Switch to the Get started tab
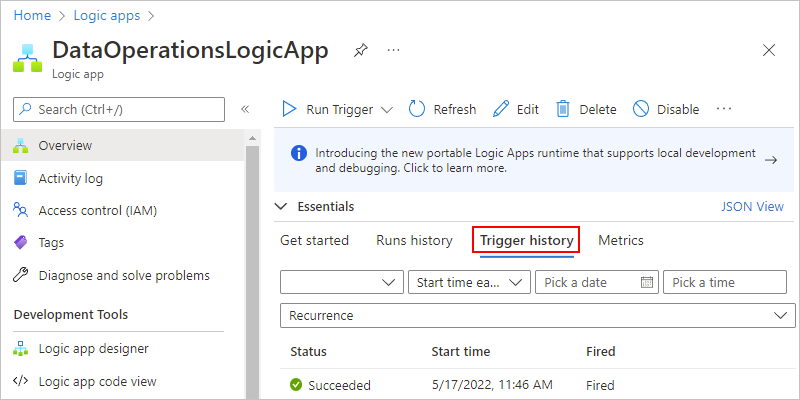The width and height of the screenshot is (800, 400). coord(314,240)
